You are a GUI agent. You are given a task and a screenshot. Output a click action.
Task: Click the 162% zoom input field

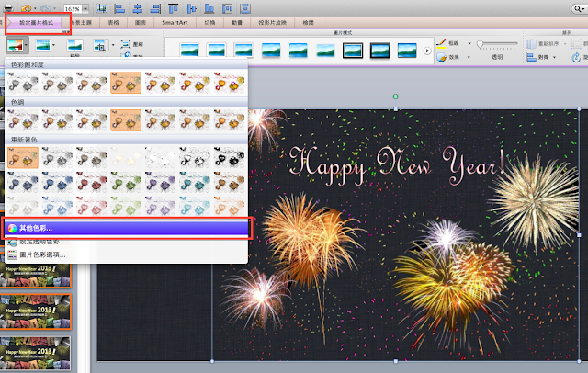coord(73,8)
